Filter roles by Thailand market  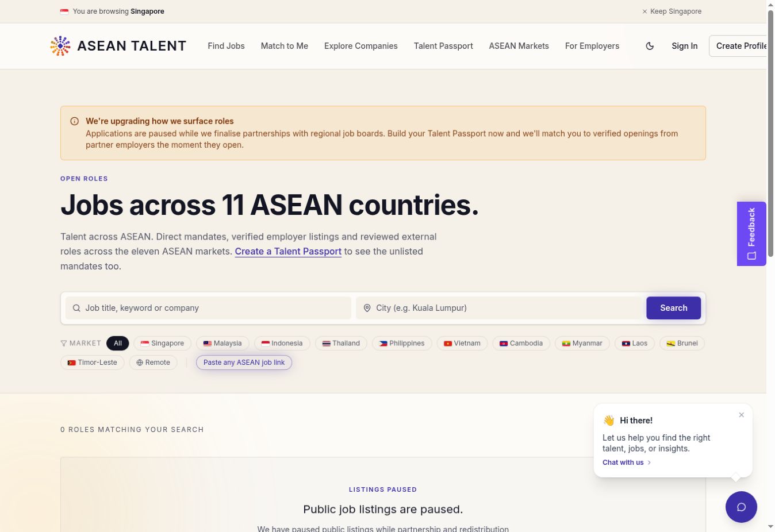[x=341, y=344]
